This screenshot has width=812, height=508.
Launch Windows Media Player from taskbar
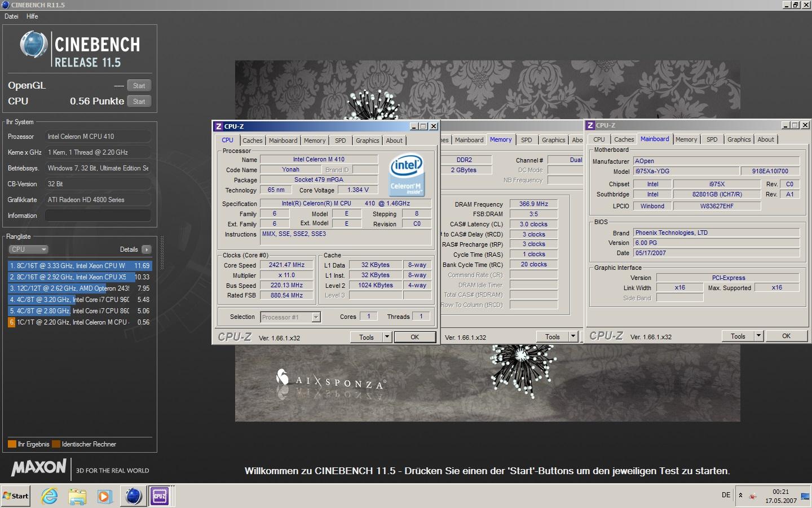point(104,496)
